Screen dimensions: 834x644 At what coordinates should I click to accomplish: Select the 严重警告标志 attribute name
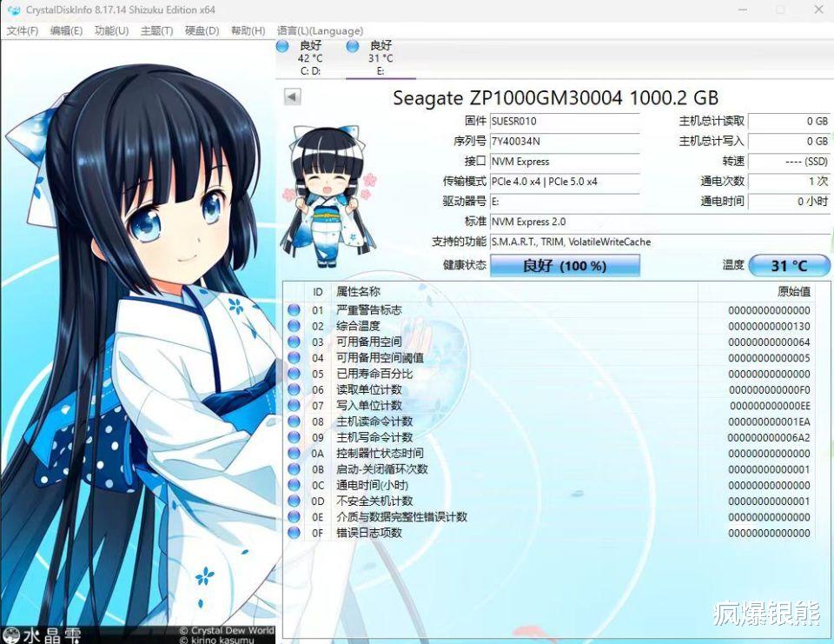point(369,309)
